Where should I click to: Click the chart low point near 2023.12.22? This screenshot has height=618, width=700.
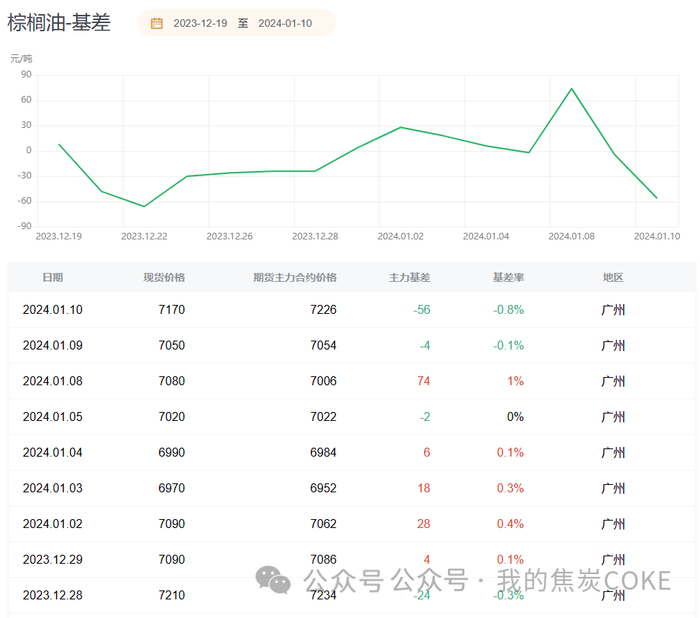(144, 206)
